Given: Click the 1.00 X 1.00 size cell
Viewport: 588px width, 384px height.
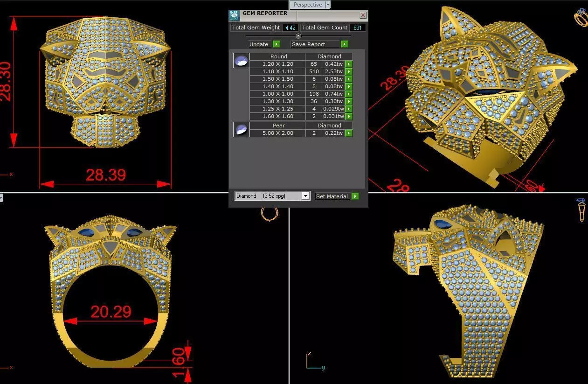Looking at the screenshot, I should coord(278,94).
